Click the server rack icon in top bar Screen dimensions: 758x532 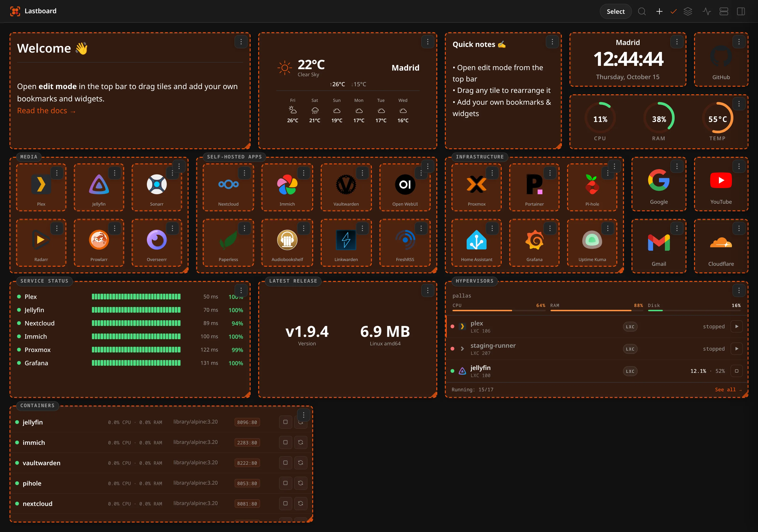724,12
